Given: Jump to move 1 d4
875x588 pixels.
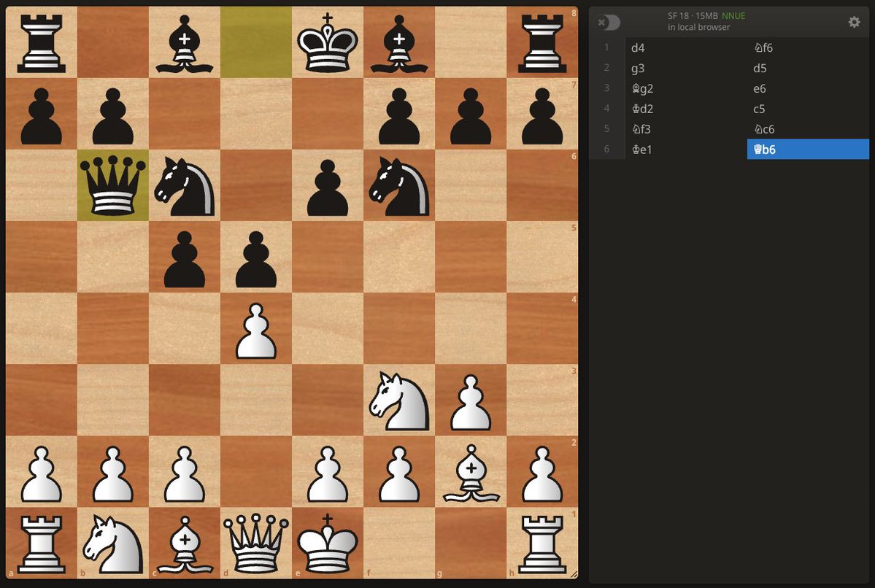Looking at the screenshot, I should pos(686,47).
